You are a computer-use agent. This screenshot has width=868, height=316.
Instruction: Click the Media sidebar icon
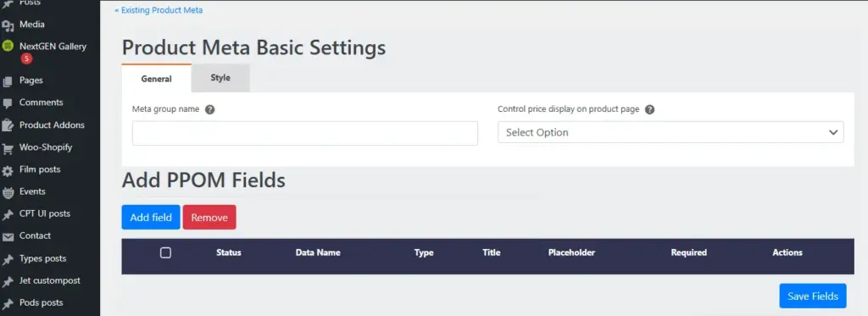tap(7, 25)
